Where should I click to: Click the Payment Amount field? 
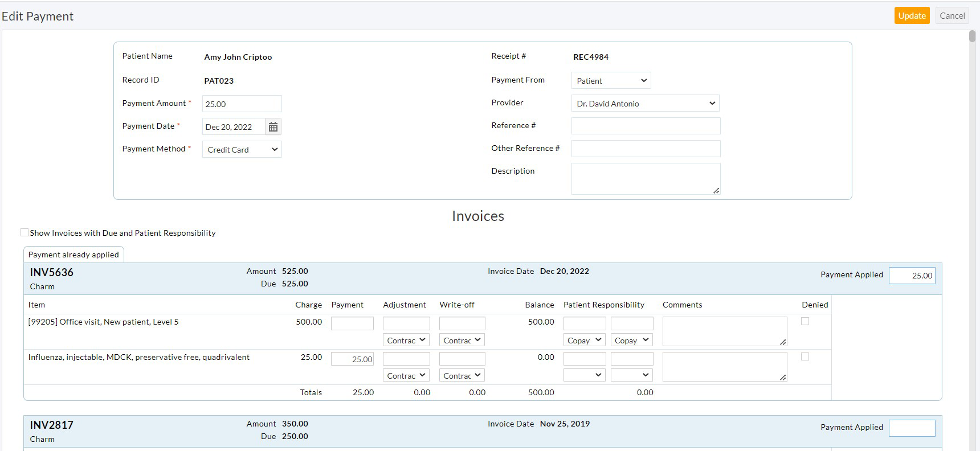pos(242,104)
